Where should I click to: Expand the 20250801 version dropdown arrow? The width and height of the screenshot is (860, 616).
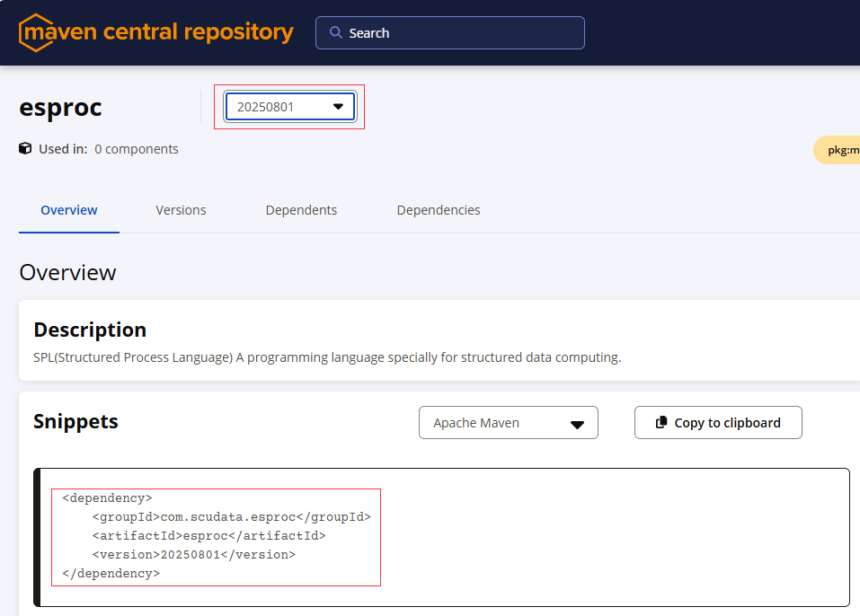click(338, 107)
